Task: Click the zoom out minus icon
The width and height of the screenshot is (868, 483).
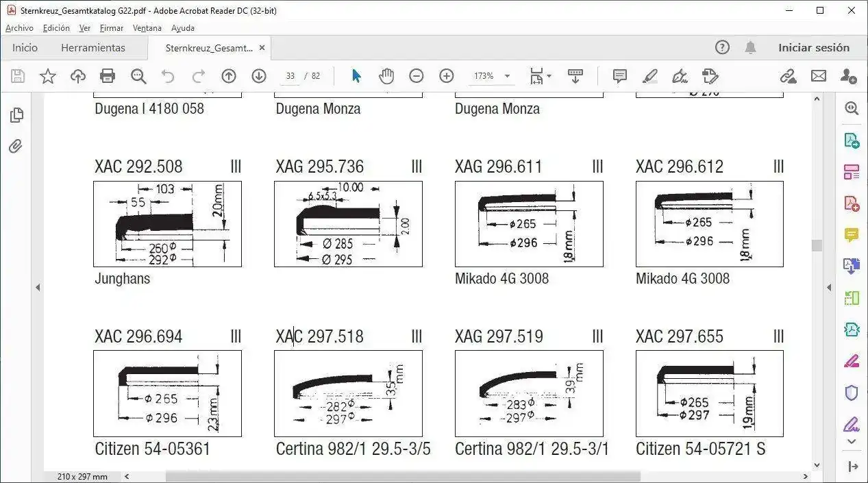Action: click(417, 76)
